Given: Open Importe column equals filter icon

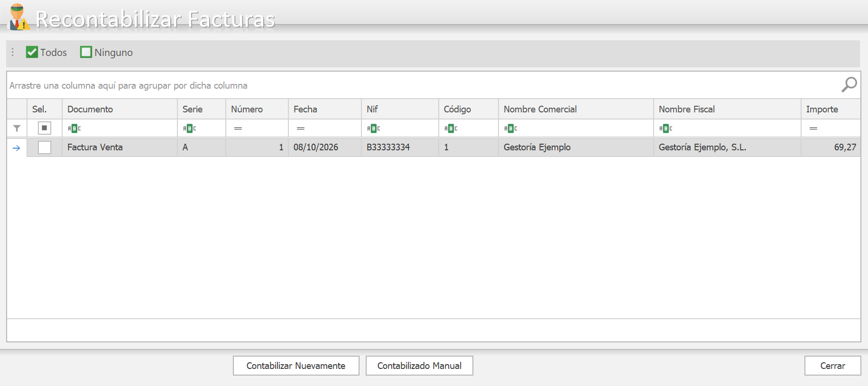Looking at the screenshot, I should [x=813, y=129].
